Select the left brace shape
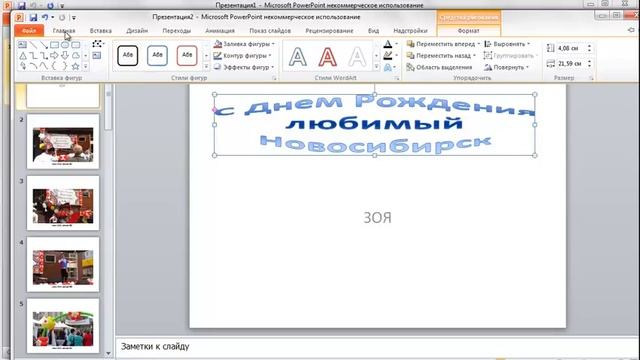Viewport: 640px width, 360px height. (x=55, y=66)
